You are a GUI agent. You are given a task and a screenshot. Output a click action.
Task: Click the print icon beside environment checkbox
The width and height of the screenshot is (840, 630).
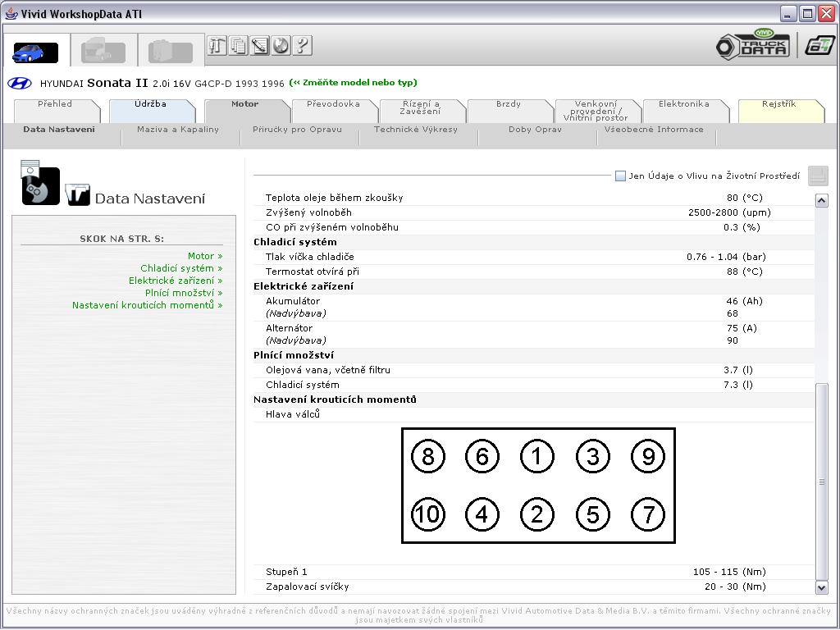pyautogui.click(x=818, y=176)
